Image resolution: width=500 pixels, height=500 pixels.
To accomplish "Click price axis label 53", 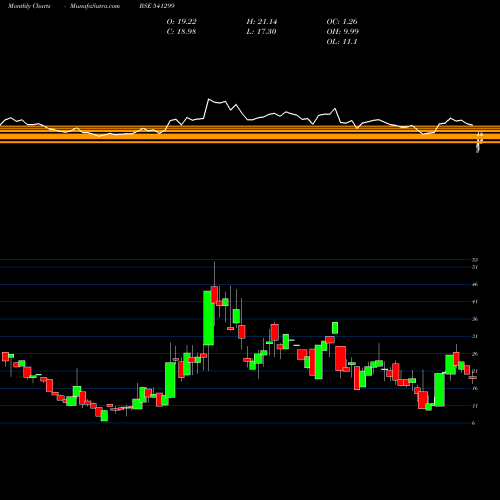I will (475, 260).
